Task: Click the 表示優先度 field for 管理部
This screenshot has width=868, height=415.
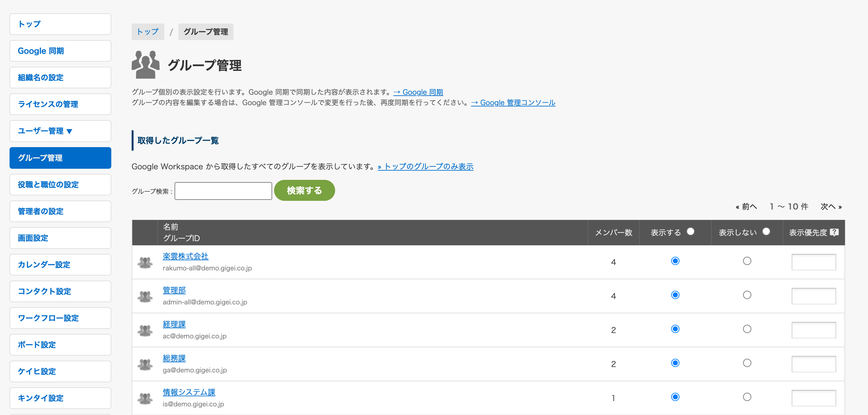Action: click(x=813, y=296)
